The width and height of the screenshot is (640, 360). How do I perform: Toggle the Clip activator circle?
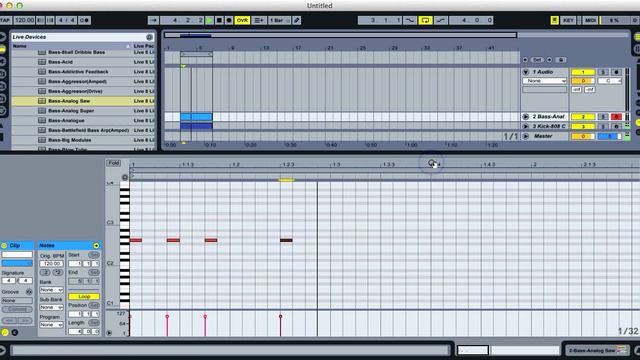pos(4,245)
